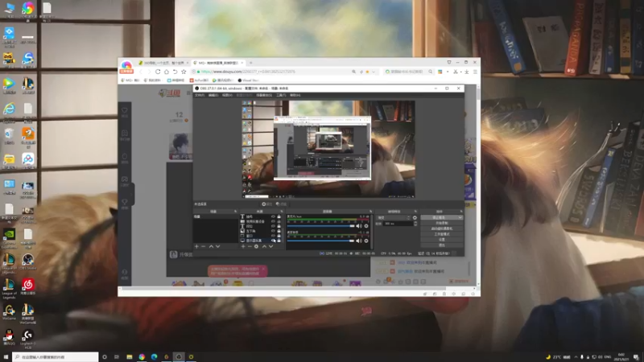Pop out the controls dock icon

[x=460, y=212]
